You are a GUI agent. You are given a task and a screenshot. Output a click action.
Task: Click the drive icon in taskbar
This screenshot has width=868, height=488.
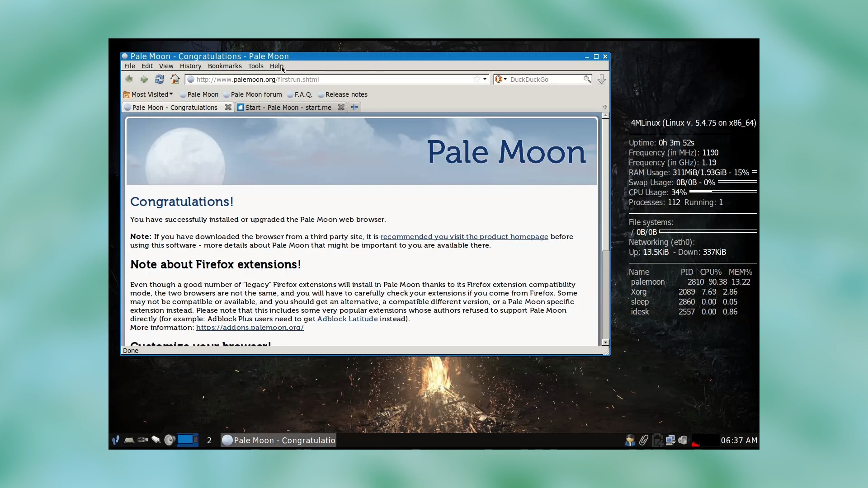129,440
